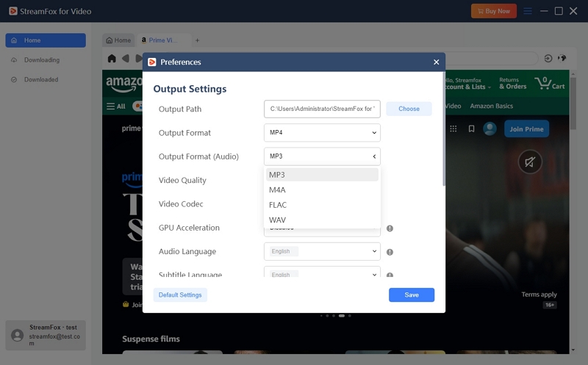This screenshot has height=365, width=588.
Task: Open the Subtitle Language dropdown
Action: coord(322,272)
